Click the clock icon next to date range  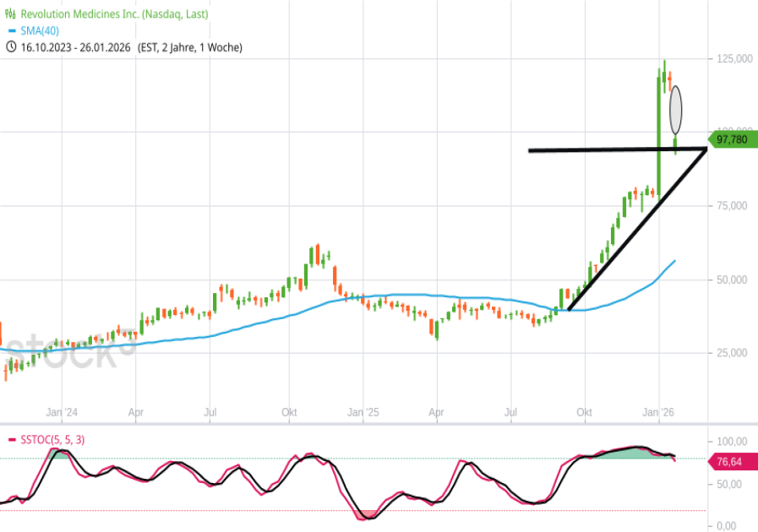pyautogui.click(x=10, y=47)
